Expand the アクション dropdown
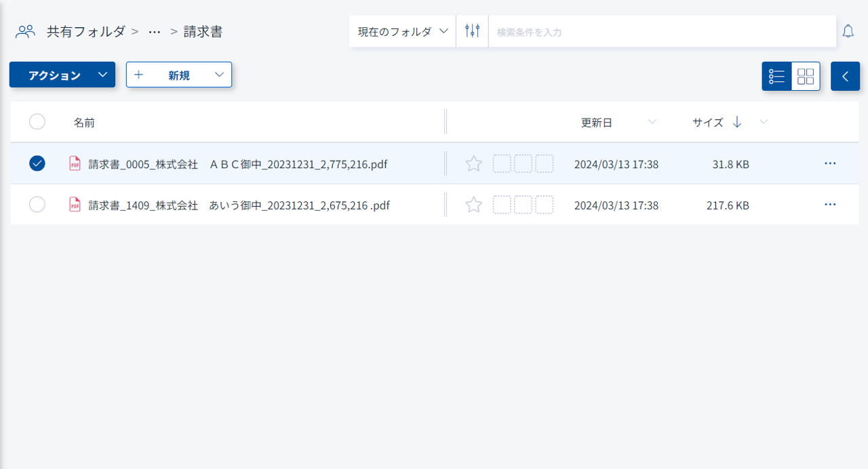 pos(102,75)
